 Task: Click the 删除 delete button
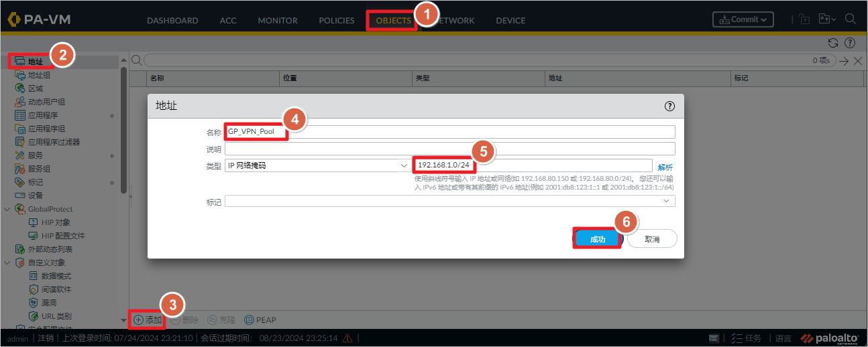pos(185,320)
